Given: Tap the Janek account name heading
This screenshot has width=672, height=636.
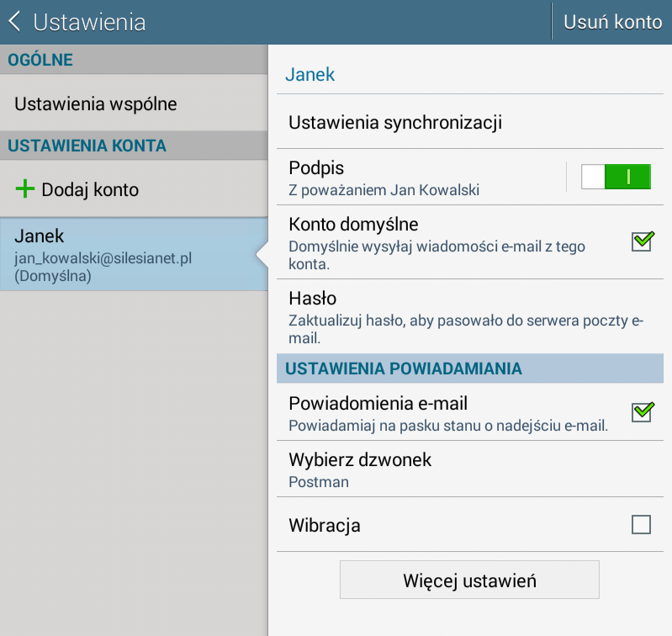Looking at the screenshot, I should point(310,74).
